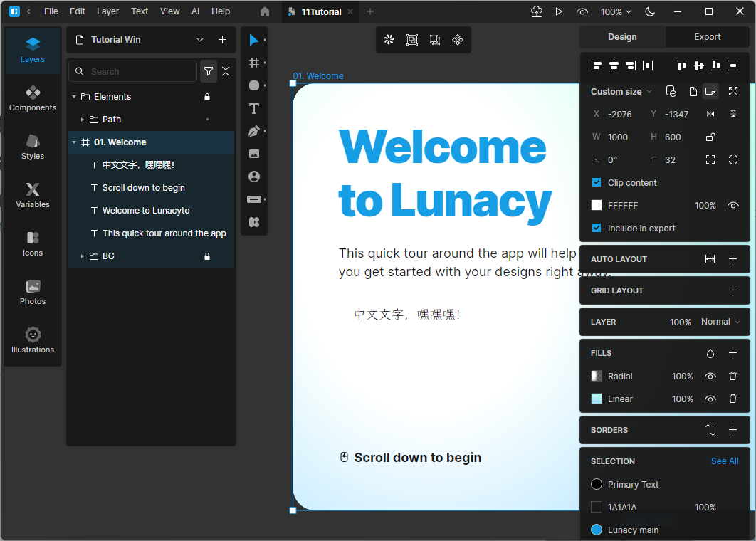Screen dimensions: 756x541
Task: Expand the BG group
Action: tap(83, 256)
